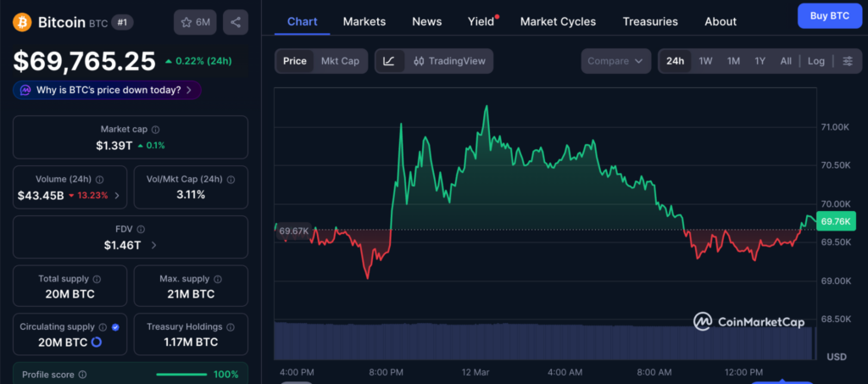868x384 pixels.
Task: Open the Markets tab
Action: point(364,21)
